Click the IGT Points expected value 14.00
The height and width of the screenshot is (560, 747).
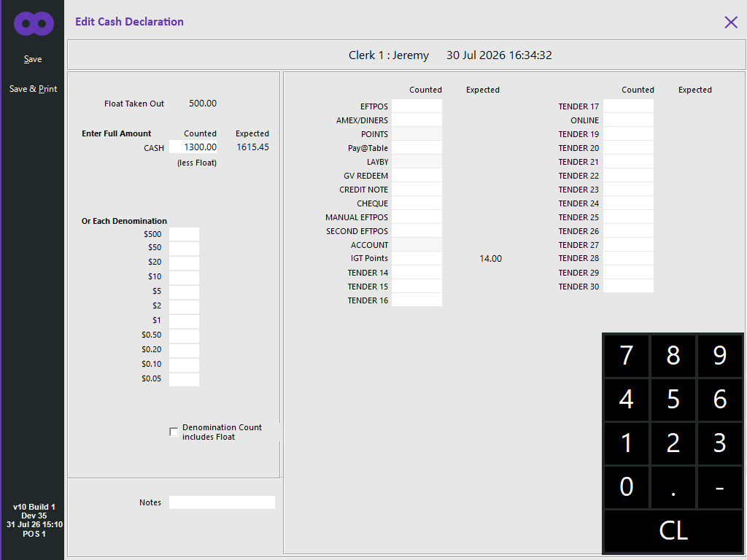(x=491, y=259)
